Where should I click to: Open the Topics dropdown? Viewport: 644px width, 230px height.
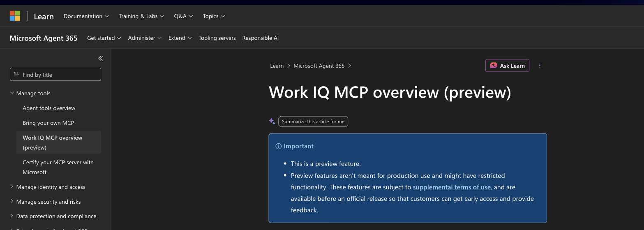coord(214,16)
